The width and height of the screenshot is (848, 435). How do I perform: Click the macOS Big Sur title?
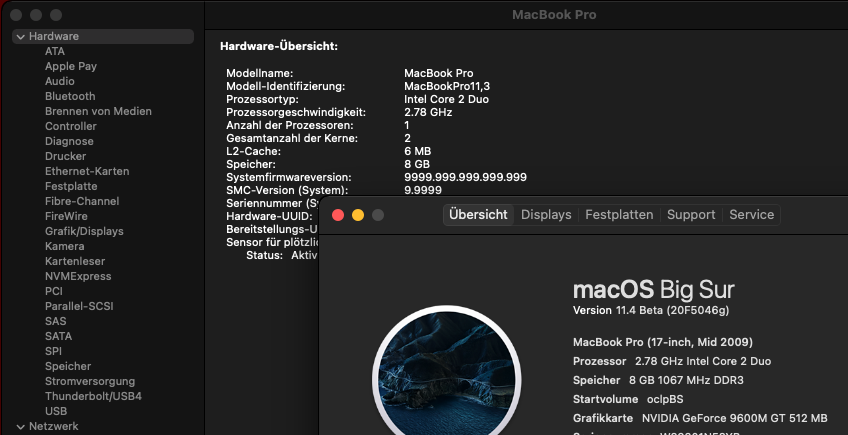pyautogui.click(x=653, y=291)
